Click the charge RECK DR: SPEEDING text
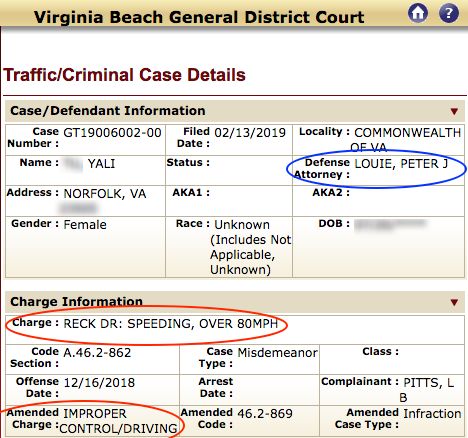 point(171,324)
